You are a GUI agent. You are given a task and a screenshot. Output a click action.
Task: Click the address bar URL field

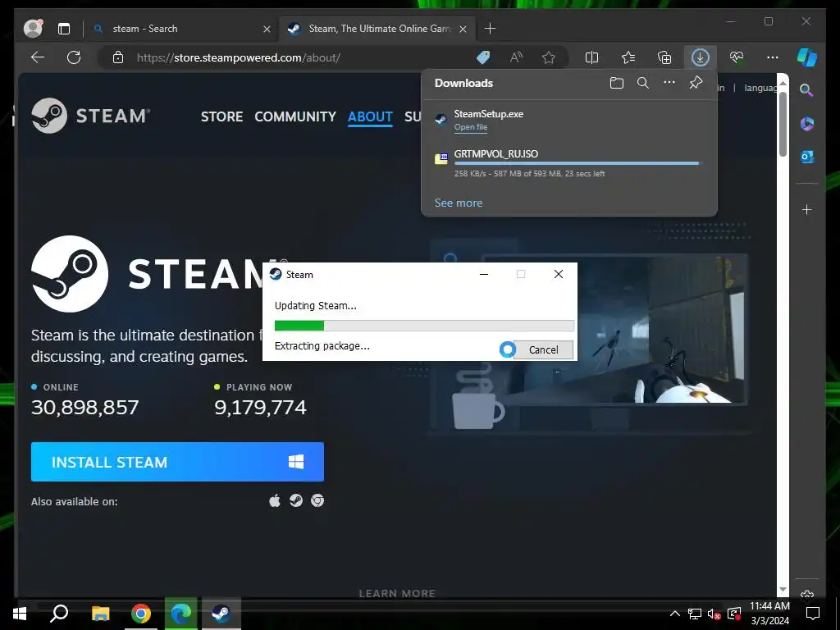pyautogui.click(x=300, y=57)
